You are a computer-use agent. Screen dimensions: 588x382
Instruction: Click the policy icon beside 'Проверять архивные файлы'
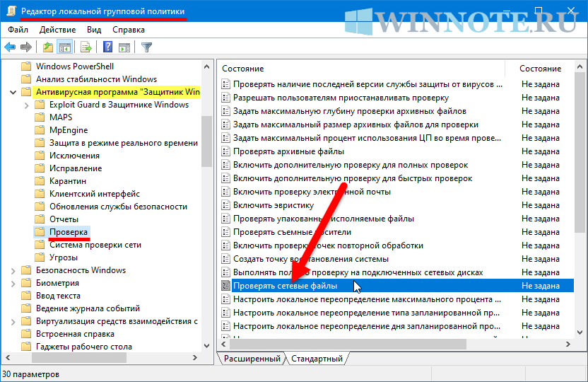pos(225,151)
